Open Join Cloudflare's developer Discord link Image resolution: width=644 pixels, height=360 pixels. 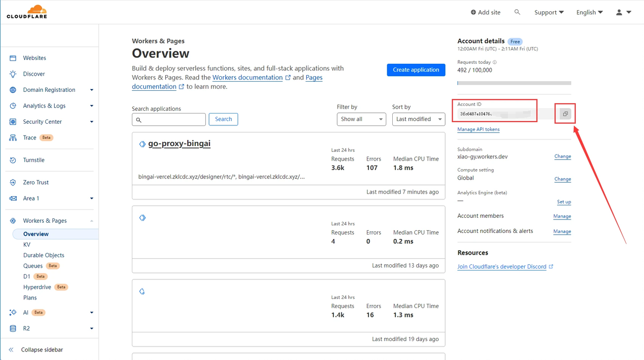(x=502, y=266)
